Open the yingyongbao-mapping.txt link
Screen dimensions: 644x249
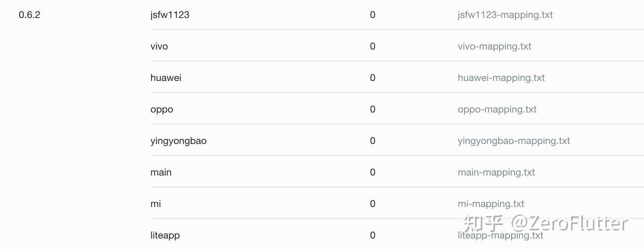click(513, 141)
